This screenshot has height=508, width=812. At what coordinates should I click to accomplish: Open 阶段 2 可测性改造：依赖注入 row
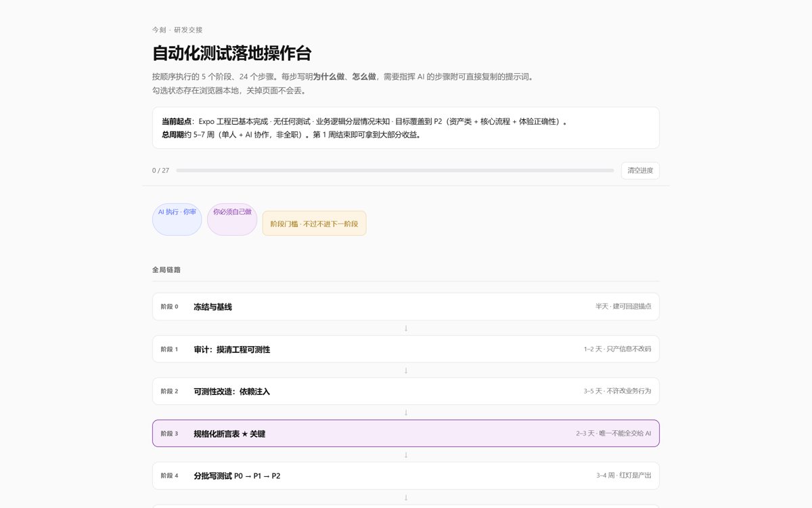click(x=406, y=391)
